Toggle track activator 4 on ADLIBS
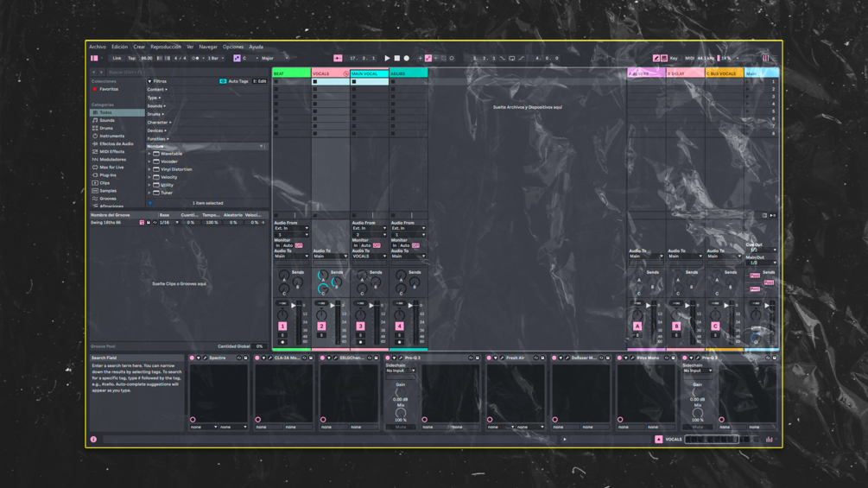Screen dimensions: 868x488 coord(399,326)
